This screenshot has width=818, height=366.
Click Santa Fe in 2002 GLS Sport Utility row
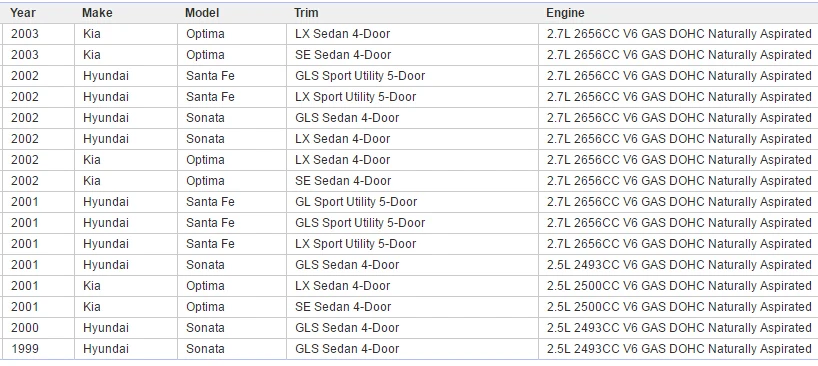point(210,76)
